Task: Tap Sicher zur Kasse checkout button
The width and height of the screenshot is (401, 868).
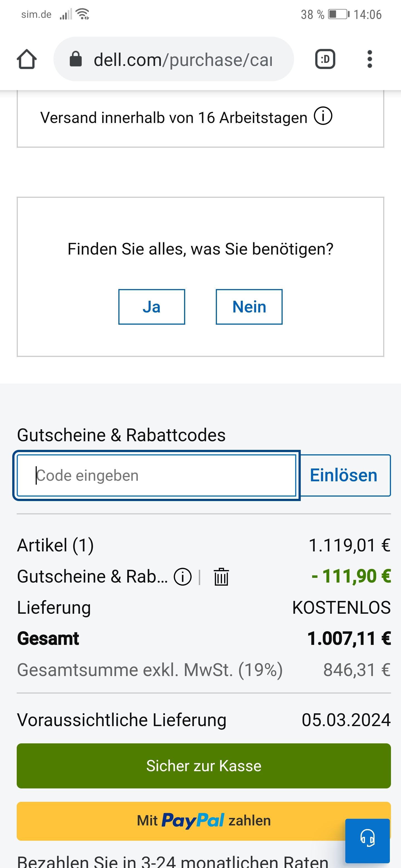Action: pyautogui.click(x=204, y=766)
